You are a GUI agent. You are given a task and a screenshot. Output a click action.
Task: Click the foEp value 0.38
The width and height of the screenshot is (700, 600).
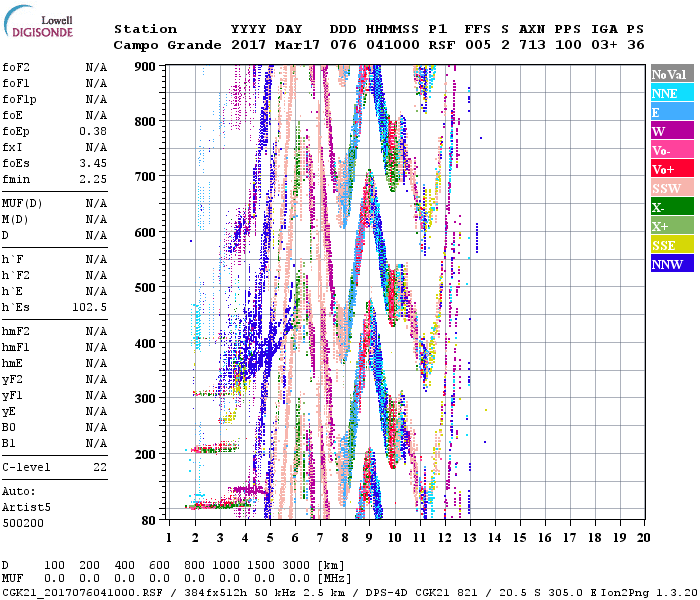pos(93,131)
